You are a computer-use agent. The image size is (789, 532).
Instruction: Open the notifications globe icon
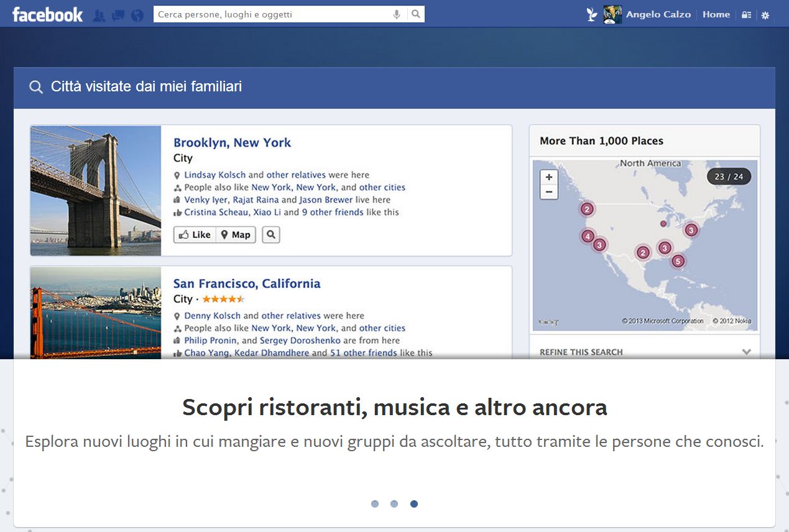tap(137, 15)
